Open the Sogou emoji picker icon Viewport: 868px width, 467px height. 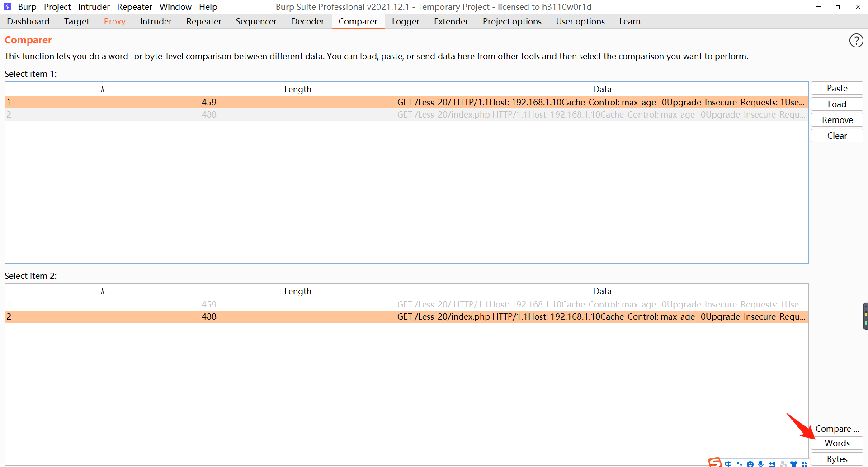pyautogui.click(x=750, y=463)
